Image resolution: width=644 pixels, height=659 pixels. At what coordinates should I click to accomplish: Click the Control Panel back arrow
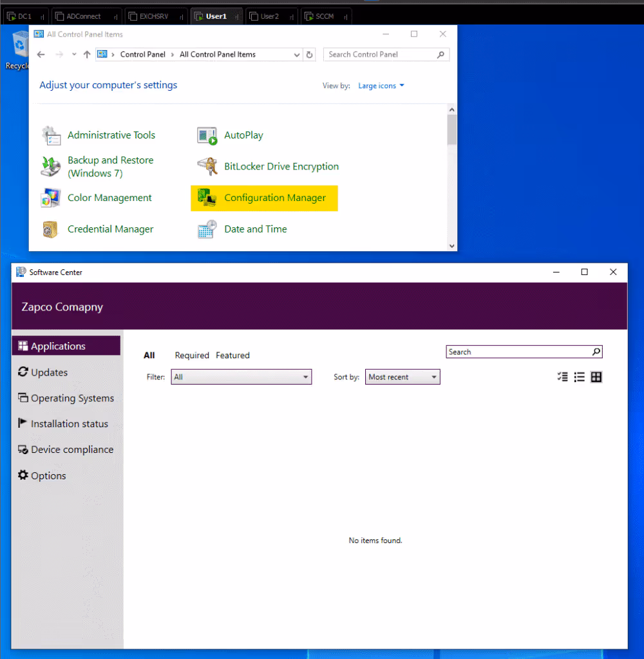click(41, 55)
